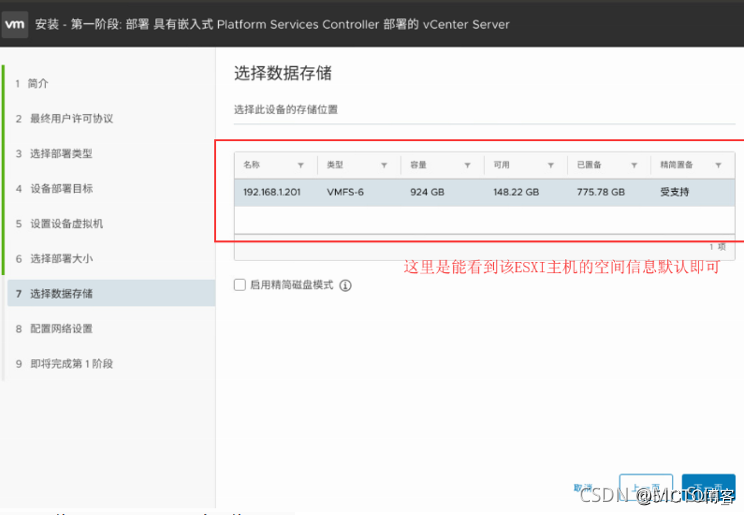The image size is (745, 515).
Task: Click the 容量 column header
Action: [x=418, y=165]
